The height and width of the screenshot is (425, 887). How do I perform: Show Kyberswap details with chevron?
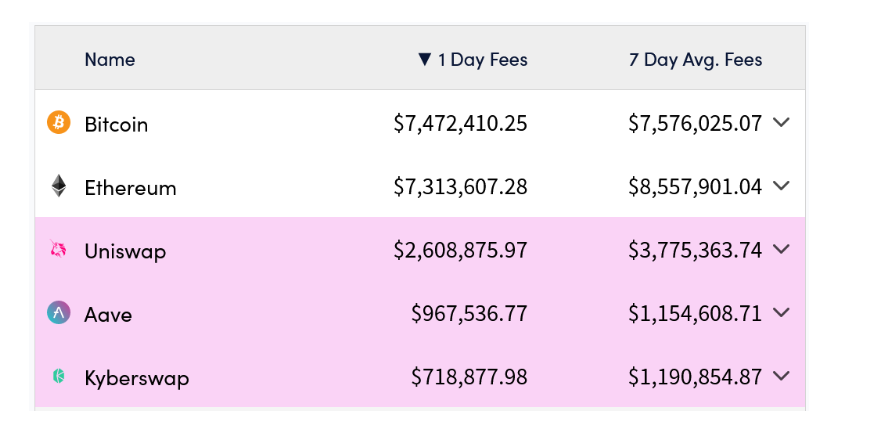pyautogui.click(x=782, y=376)
